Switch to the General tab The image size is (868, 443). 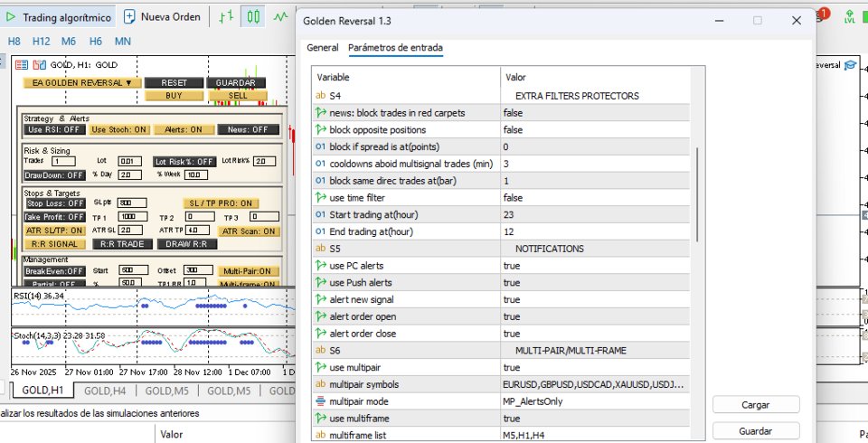point(322,48)
